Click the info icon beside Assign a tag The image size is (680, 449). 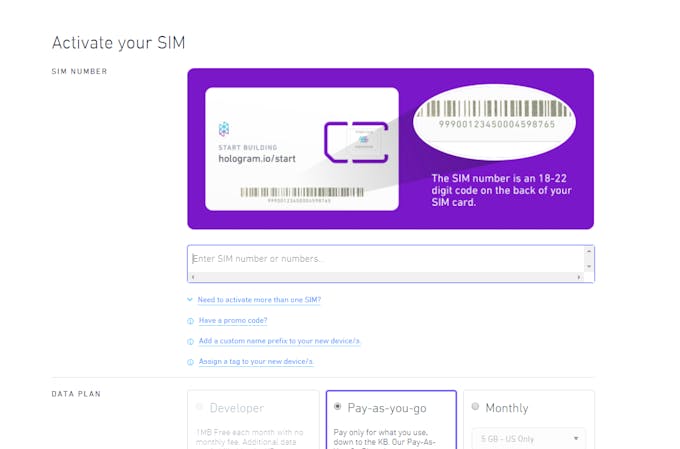coord(190,362)
